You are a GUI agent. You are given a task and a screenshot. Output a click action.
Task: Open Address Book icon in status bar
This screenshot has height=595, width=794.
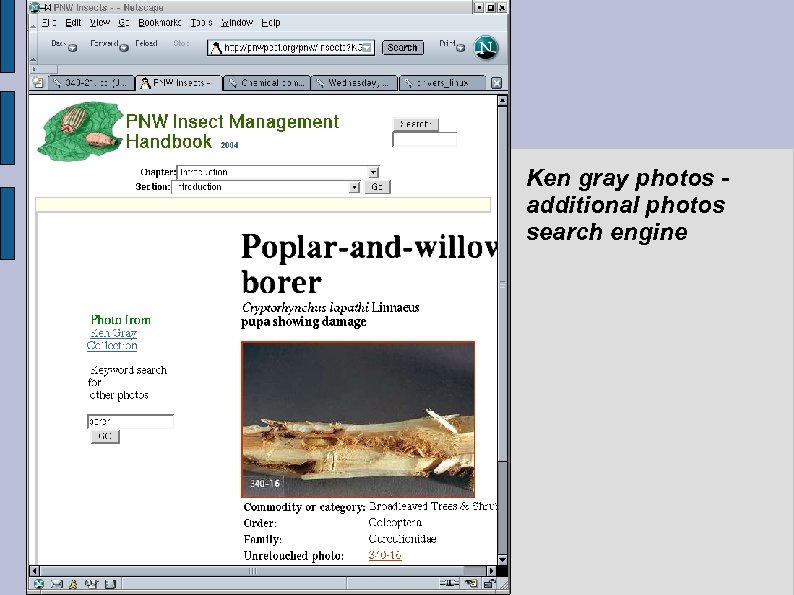110,584
